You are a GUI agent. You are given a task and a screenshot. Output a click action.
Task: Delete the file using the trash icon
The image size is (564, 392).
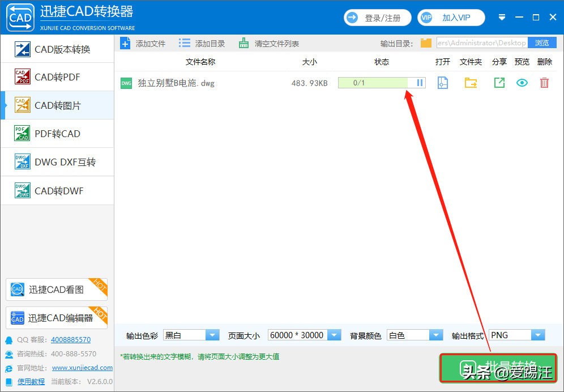pos(544,83)
